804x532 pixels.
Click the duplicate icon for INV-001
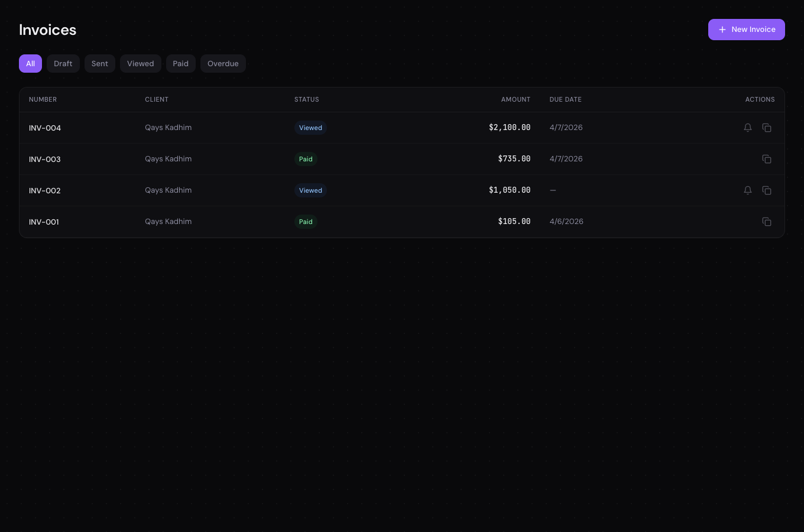coord(767,222)
